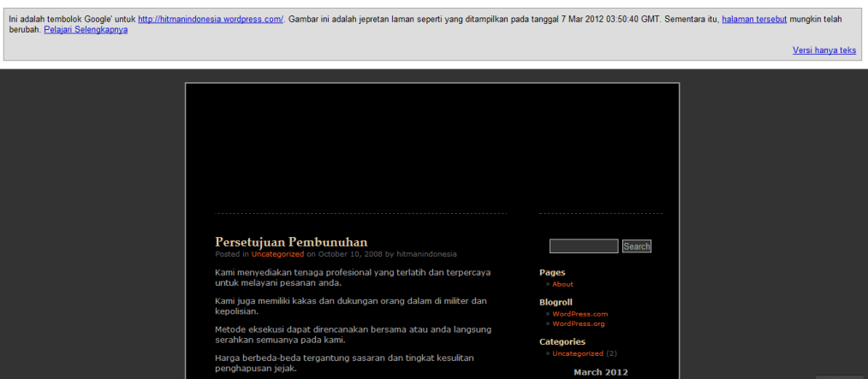Click the blank black blog header area
This screenshot has height=379, width=868.
click(x=432, y=145)
